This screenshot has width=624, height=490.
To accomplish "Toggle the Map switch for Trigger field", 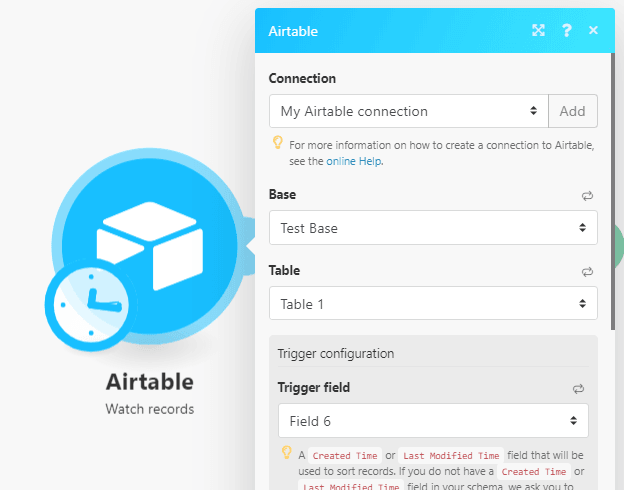I will [577, 388].
